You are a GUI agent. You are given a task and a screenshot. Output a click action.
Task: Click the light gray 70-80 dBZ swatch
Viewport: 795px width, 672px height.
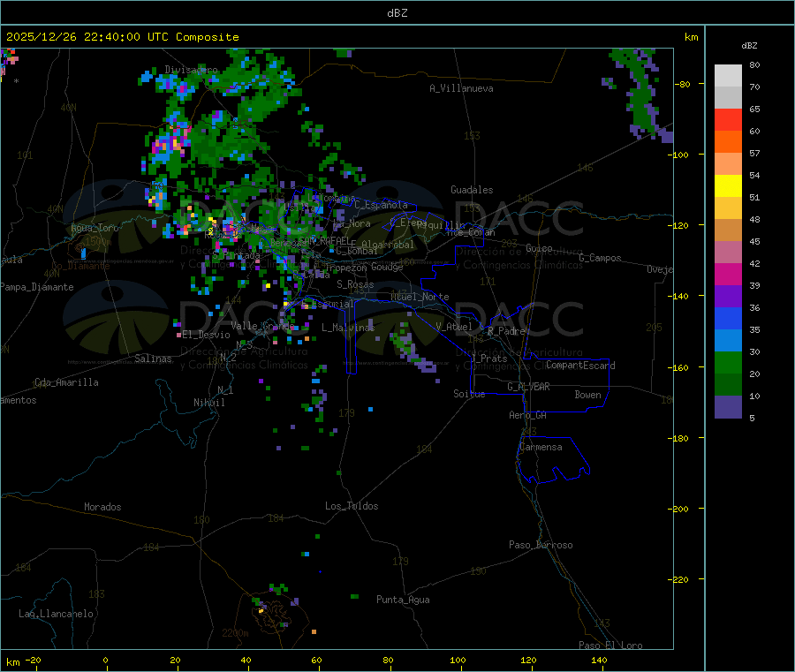tap(728, 76)
